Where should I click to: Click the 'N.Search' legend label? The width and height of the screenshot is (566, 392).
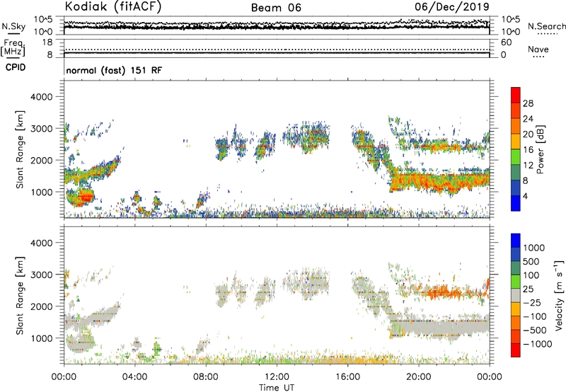pos(546,26)
